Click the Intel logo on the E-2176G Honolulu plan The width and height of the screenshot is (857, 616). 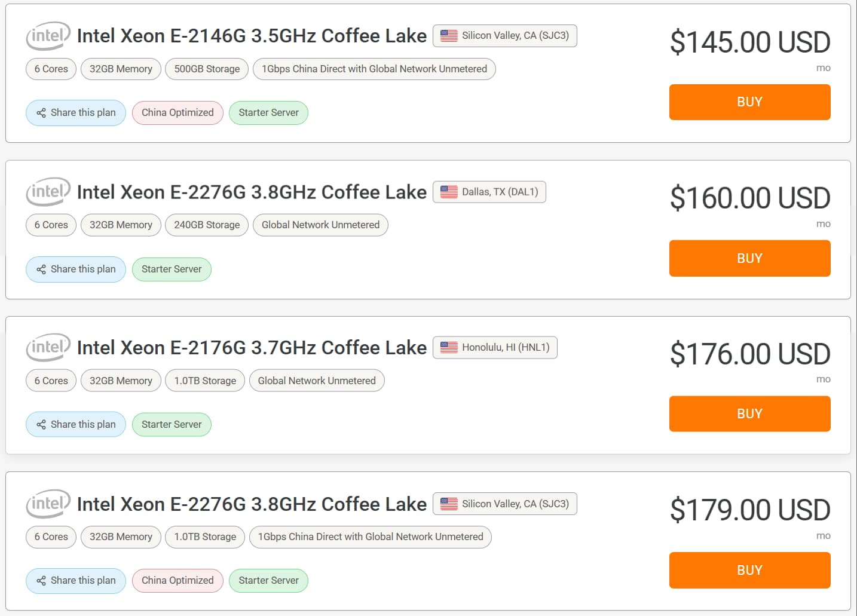[x=48, y=348]
